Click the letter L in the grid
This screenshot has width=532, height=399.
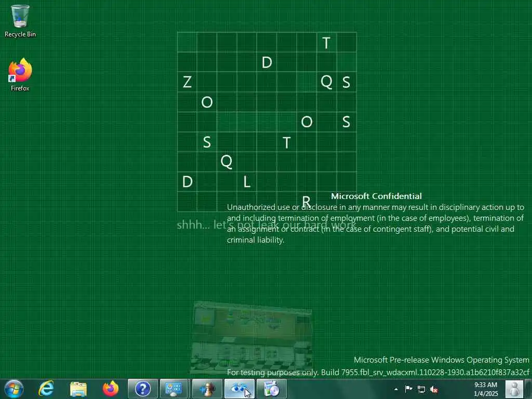[247, 182]
